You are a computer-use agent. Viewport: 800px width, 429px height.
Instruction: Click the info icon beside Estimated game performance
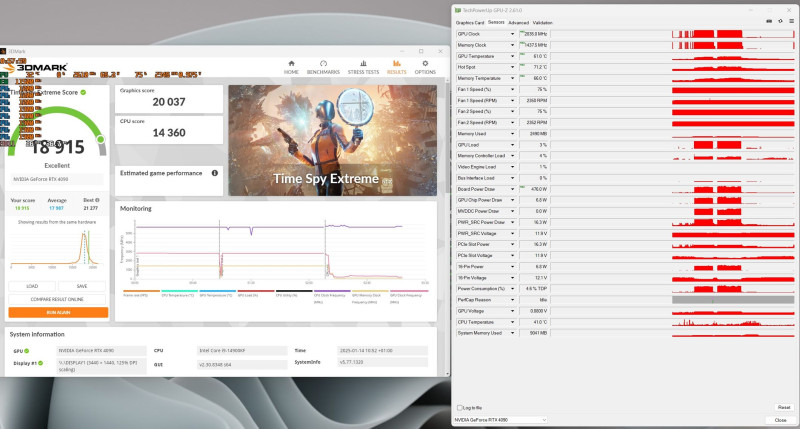215,173
